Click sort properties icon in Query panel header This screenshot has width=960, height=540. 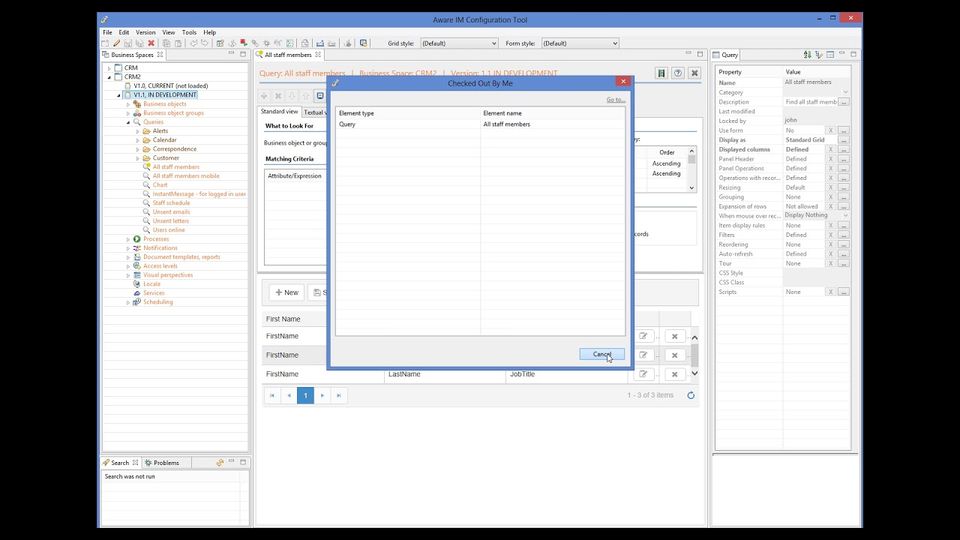tap(808, 54)
